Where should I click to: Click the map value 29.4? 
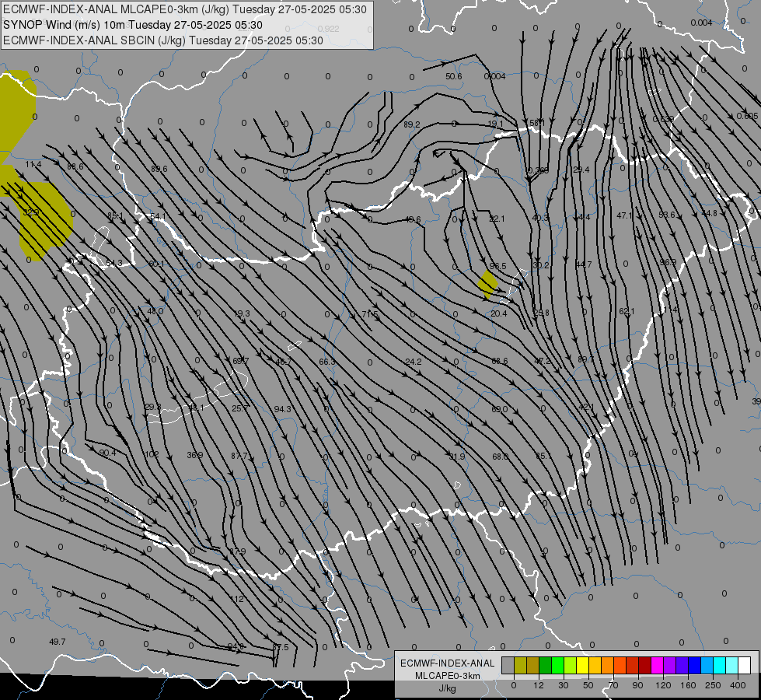point(581,170)
